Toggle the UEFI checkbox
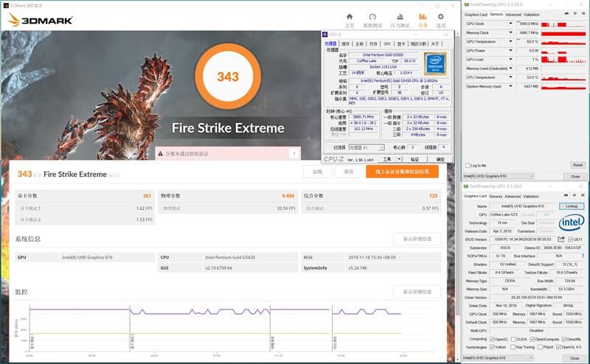Image resolution: width=590 pixels, height=364 pixels. coord(570,239)
